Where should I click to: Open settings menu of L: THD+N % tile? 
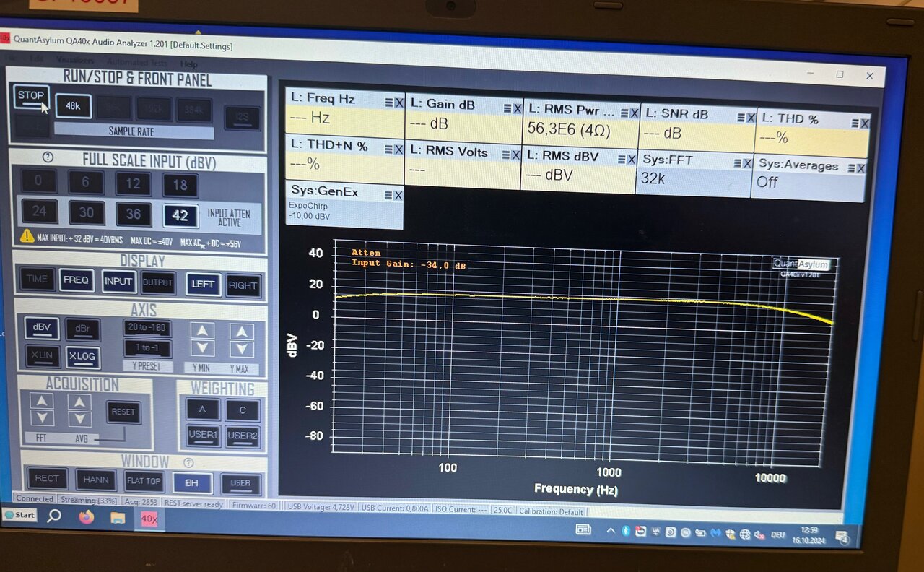[x=388, y=149]
